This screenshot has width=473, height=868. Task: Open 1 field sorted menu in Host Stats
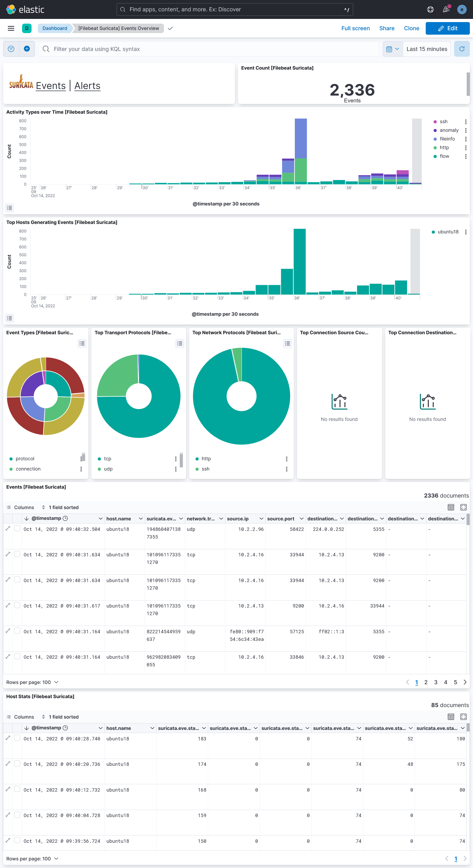coord(60,717)
